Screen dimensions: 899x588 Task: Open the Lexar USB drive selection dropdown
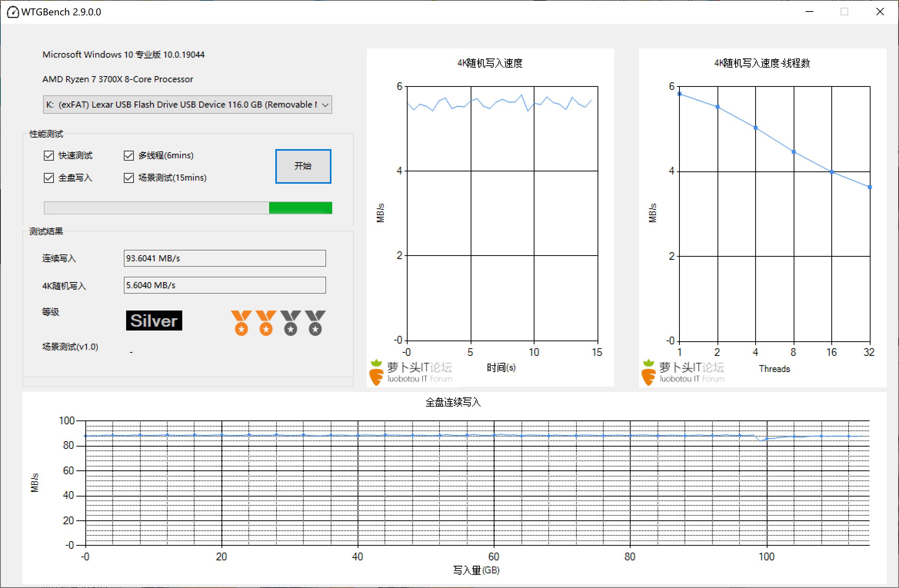[x=188, y=105]
